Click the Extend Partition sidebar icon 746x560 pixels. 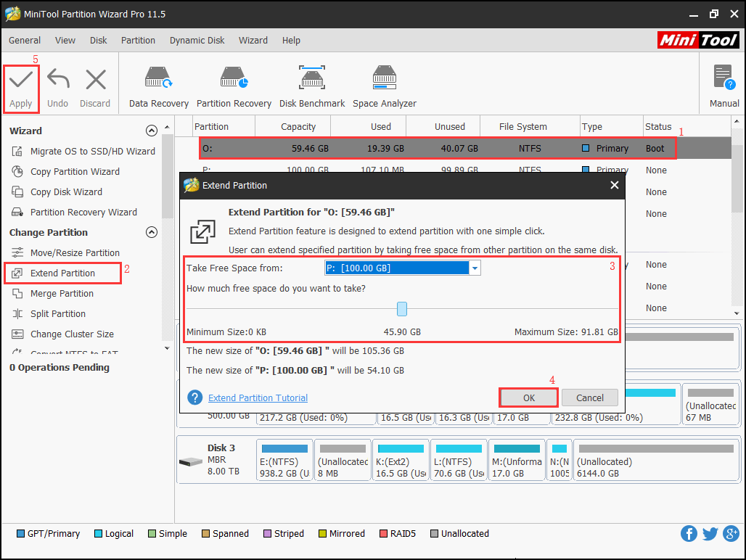17,273
